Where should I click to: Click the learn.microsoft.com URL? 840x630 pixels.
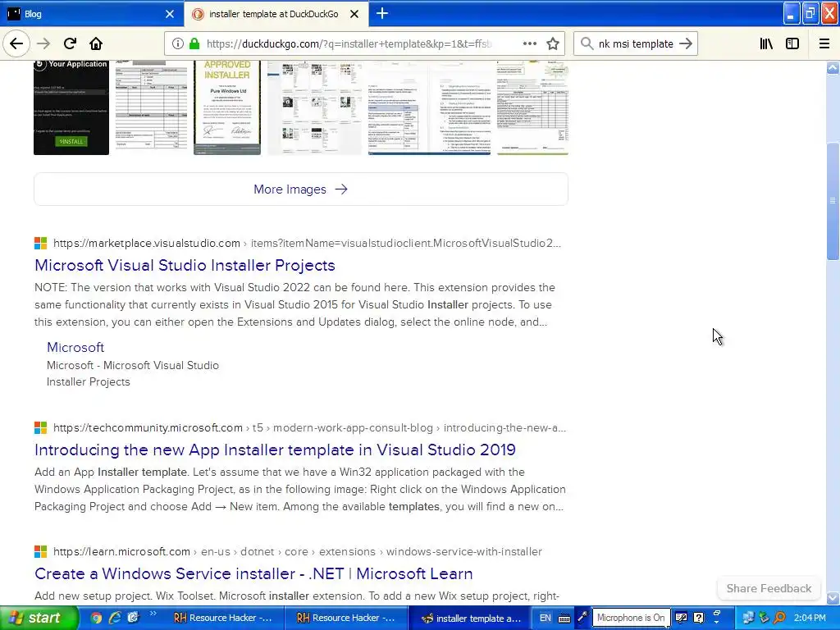[x=121, y=552]
